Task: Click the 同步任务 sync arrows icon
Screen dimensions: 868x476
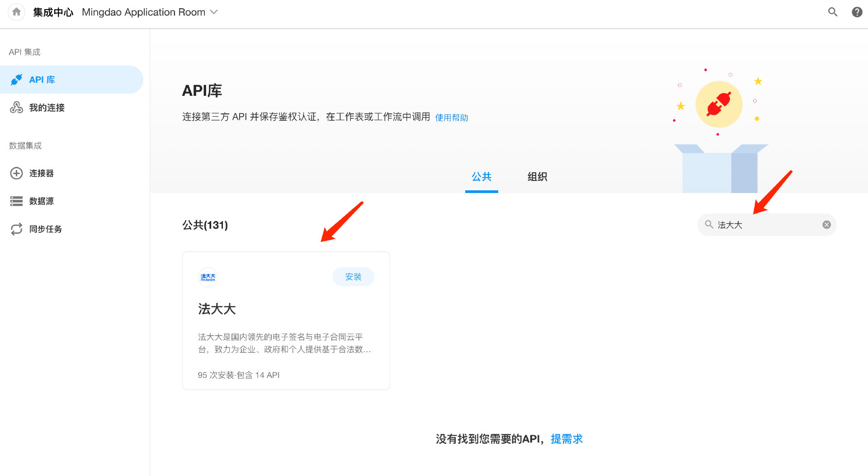Action: (x=17, y=229)
